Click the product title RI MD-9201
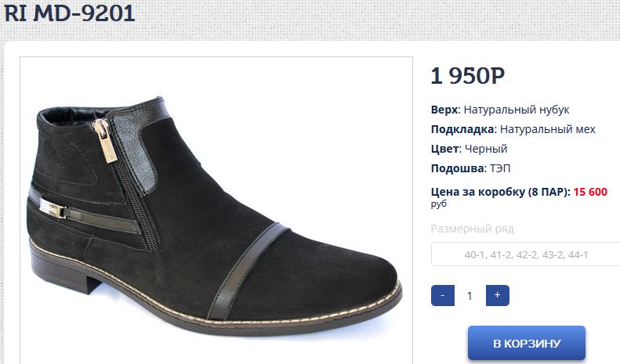Viewport: 620px width, 364px height. [70, 13]
